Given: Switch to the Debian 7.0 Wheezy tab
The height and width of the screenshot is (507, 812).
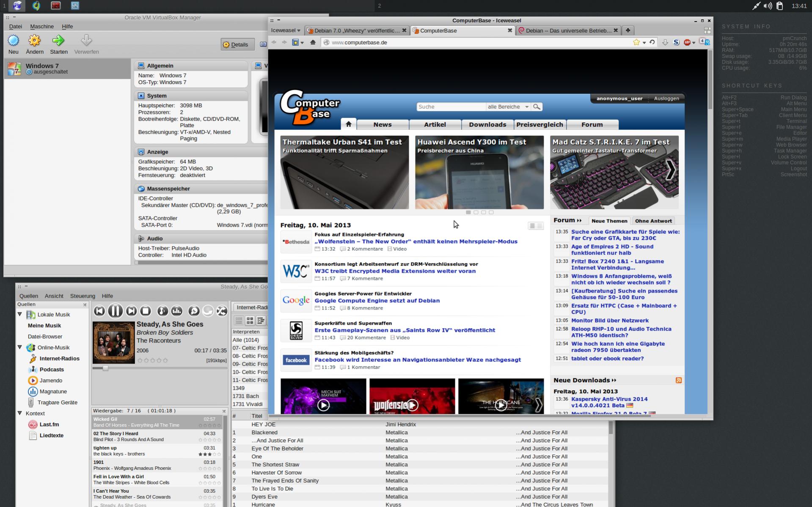Looking at the screenshot, I should click(357, 30).
